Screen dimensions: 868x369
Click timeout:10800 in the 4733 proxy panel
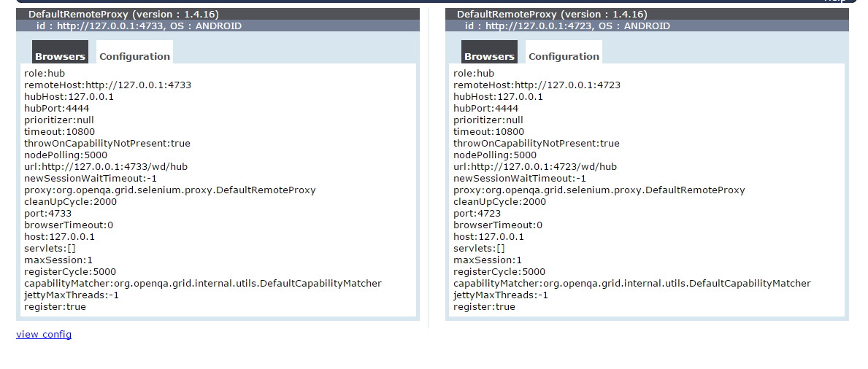[59, 132]
